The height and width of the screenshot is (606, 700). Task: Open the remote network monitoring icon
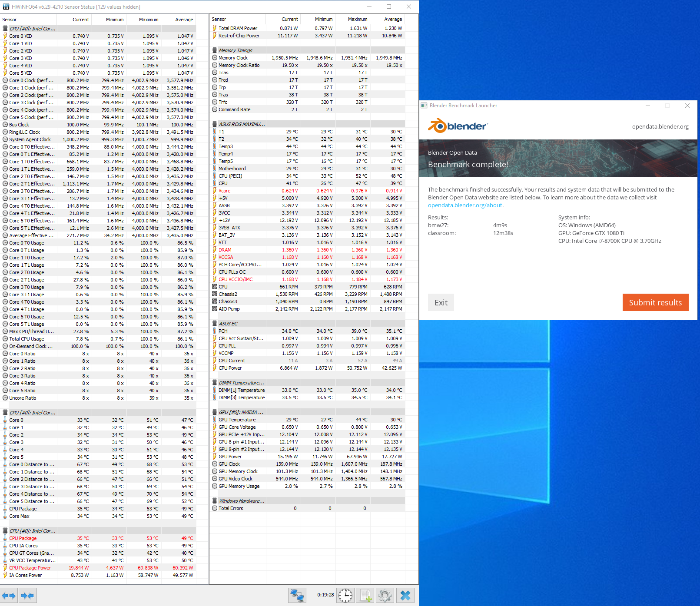point(297,595)
